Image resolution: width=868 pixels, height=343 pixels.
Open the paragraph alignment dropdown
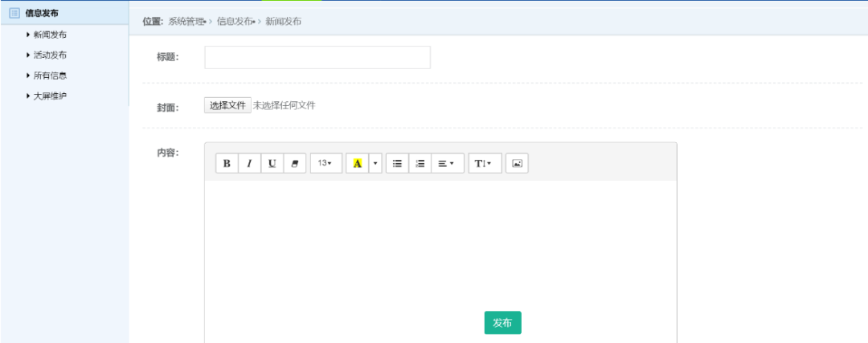point(448,164)
